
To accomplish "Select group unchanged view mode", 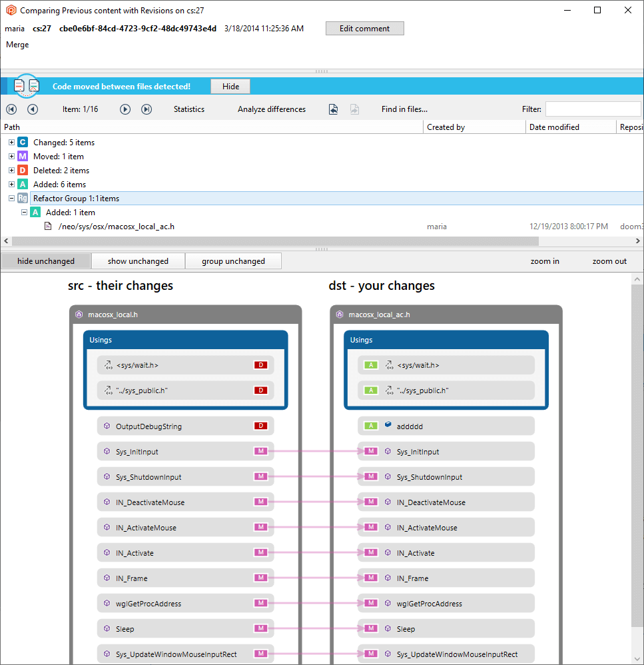I will pyautogui.click(x=234, y=261).
